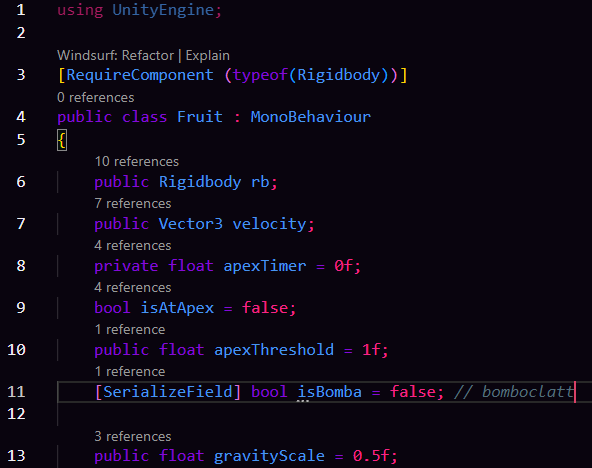Click line number 13 in the gutter
Image resolution: width=592 pixels, height=468 pixels.
[x=16, y=456]
